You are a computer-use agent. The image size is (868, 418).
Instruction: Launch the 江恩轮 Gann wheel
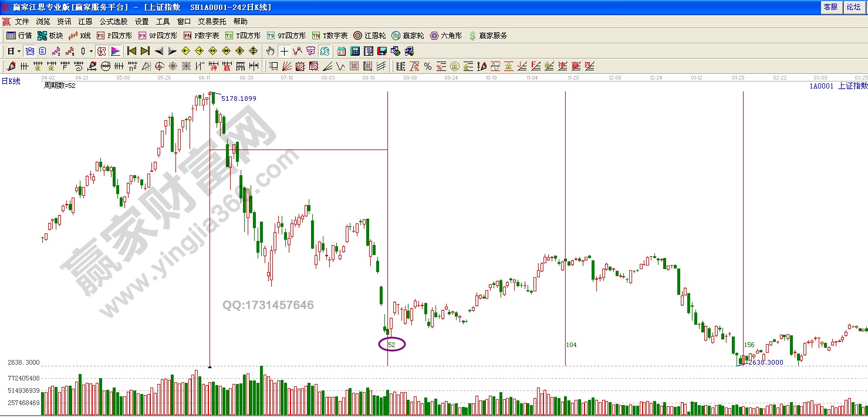coord(370,36)
